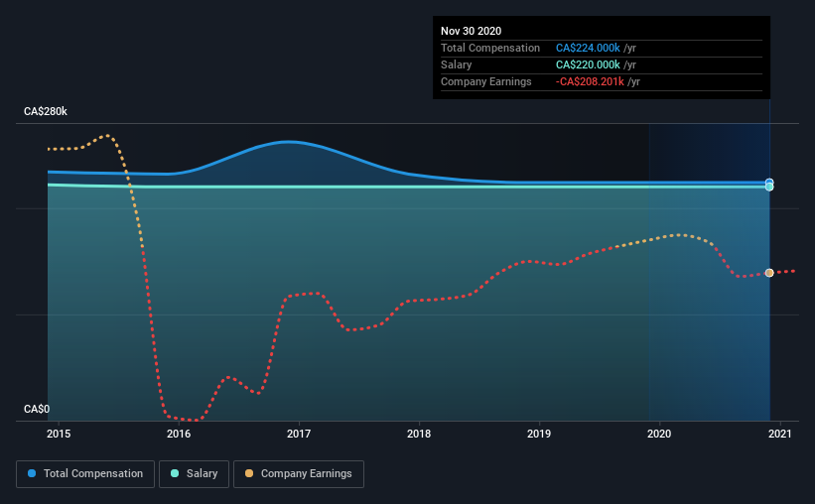Click the orange Company Earnings legend dot
Image resolution: width=815 pixels, height=504 pixels.
[x=249, y=473]
